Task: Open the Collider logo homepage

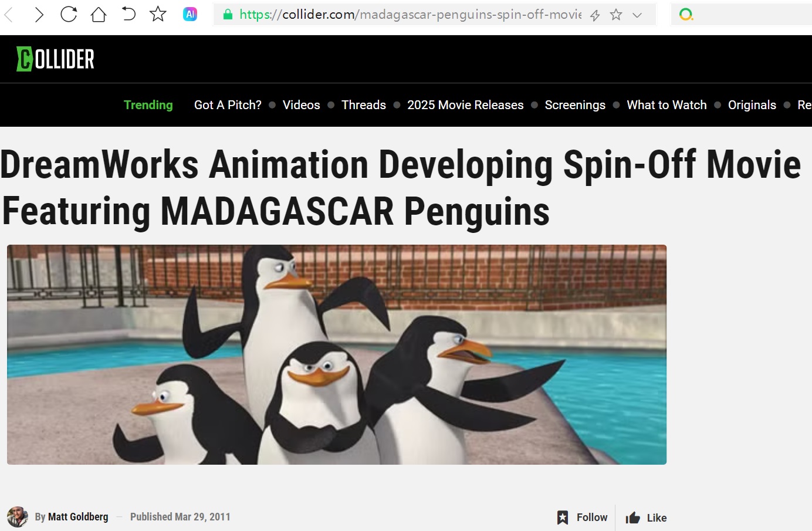Action: tap(55, 59)
